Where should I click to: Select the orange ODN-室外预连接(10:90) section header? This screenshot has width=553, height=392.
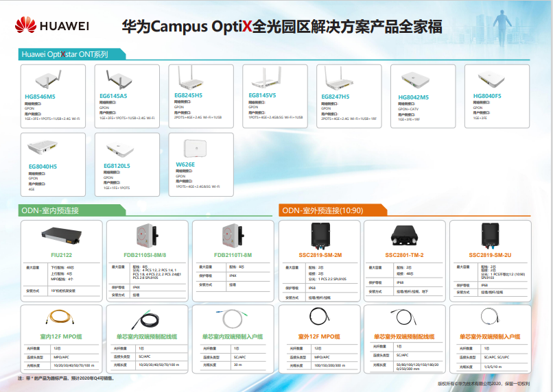tap(322, 210)
